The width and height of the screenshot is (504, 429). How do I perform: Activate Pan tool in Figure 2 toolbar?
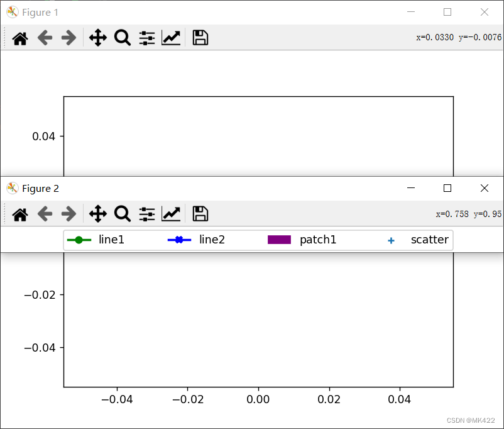click(x=97, y=214)
